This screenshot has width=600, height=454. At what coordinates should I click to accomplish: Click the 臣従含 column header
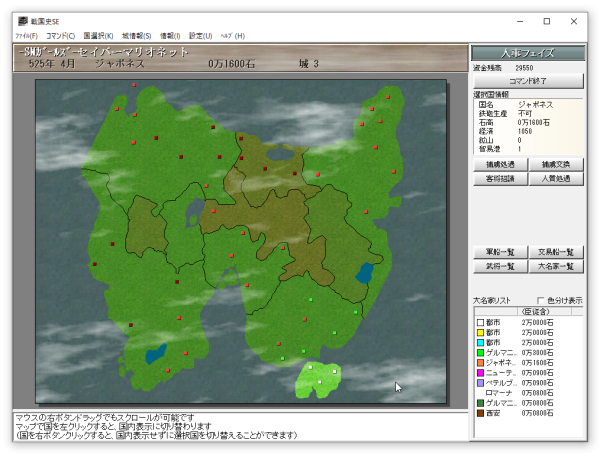535,312
